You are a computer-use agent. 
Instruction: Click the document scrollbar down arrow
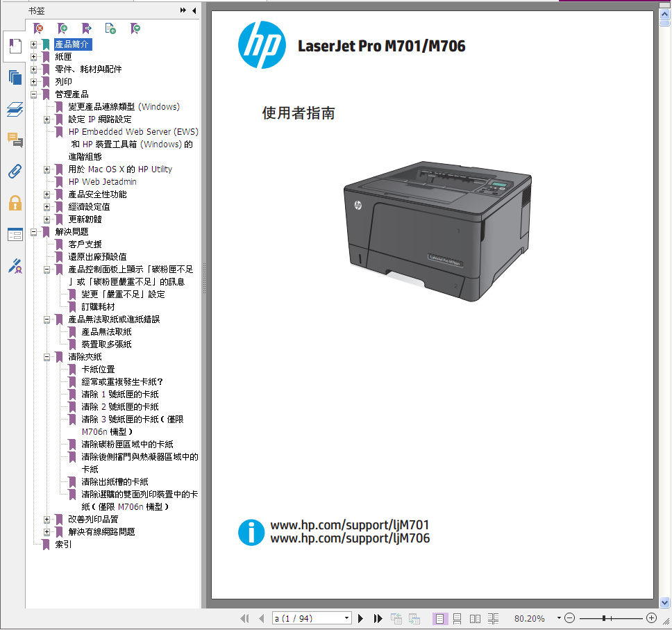(665, 602)
